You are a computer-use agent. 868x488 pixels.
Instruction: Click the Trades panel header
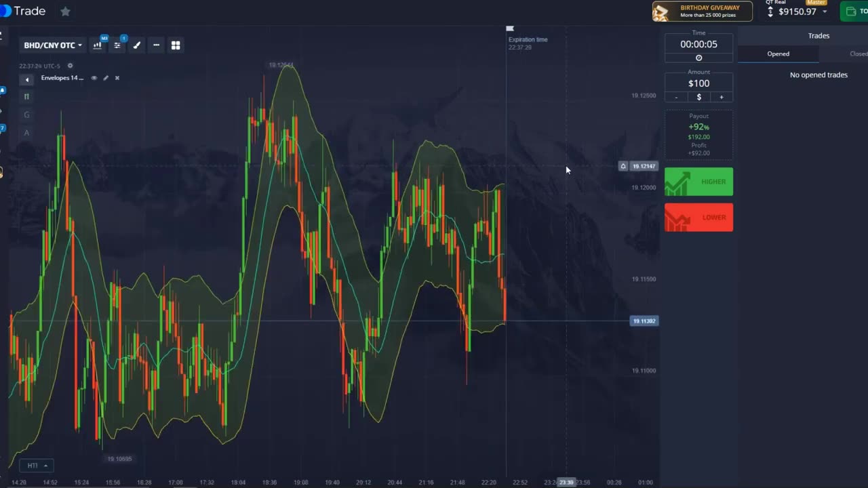click(818, 36)
